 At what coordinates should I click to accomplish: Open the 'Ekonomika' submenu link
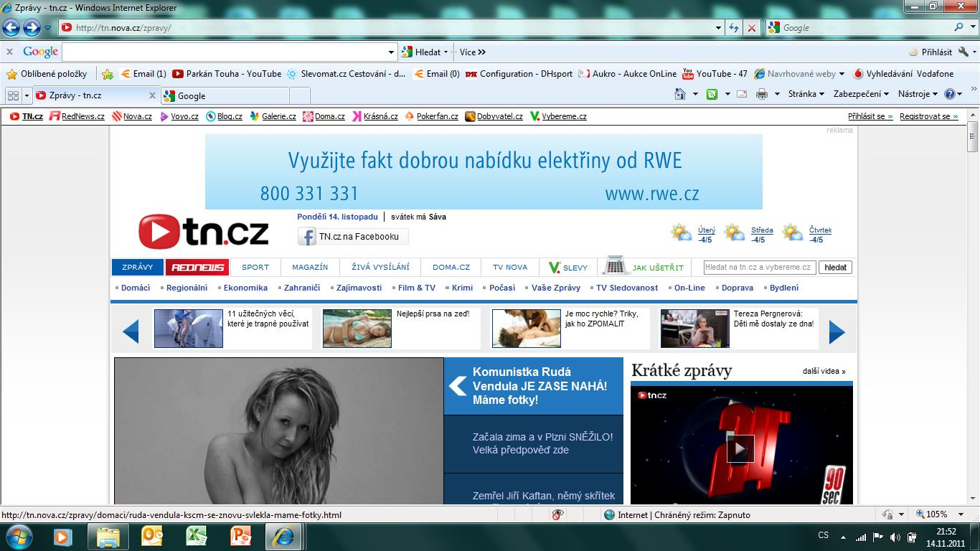[x=245, y=288]
